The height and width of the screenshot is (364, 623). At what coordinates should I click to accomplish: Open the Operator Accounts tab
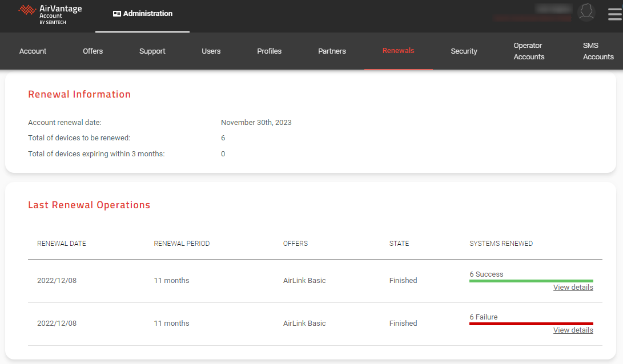pos(529,51)
